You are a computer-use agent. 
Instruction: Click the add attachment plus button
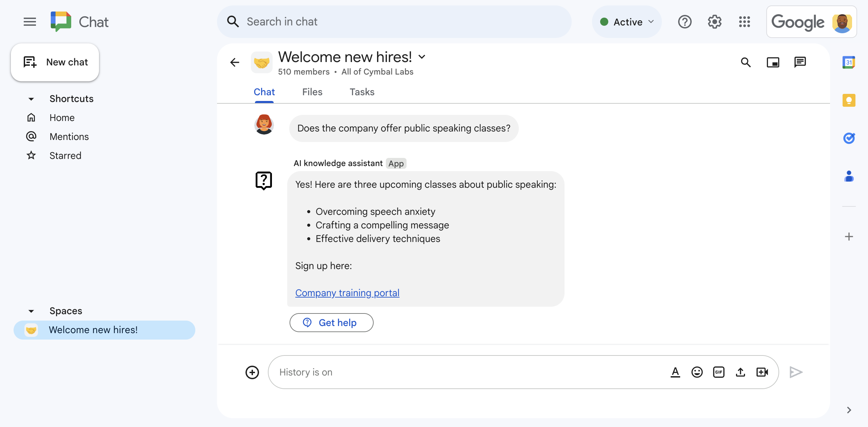point(252,372)
